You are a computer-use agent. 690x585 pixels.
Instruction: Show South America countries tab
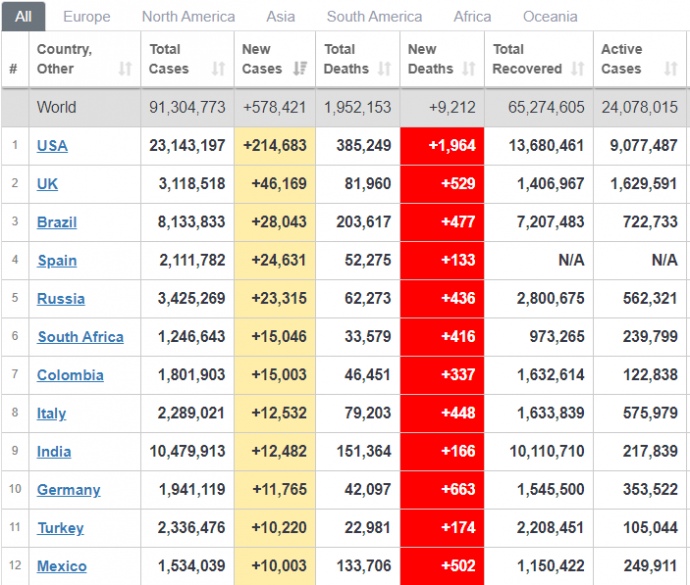coord(374,17)
